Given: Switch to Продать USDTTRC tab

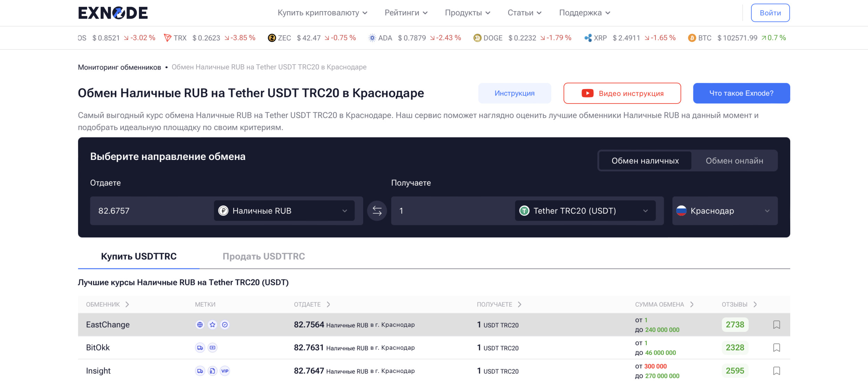Looking at the screenshot, I should [x=264, y=257].
